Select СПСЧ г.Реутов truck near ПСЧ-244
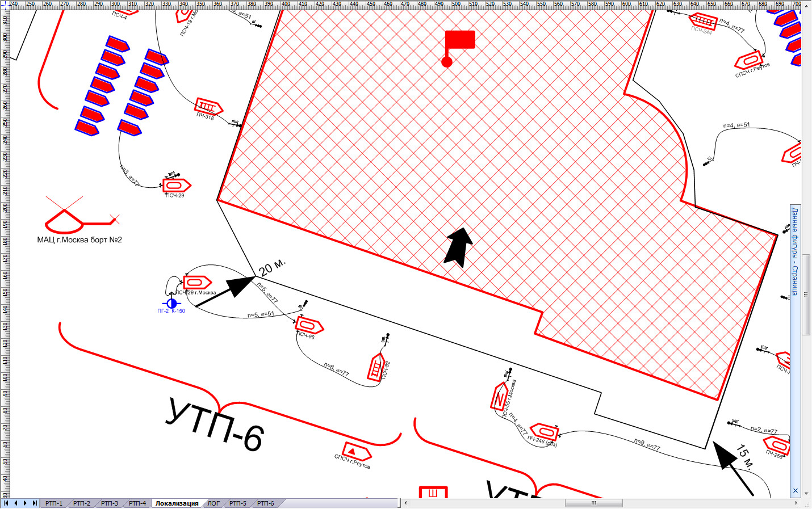 click(748, 60)
